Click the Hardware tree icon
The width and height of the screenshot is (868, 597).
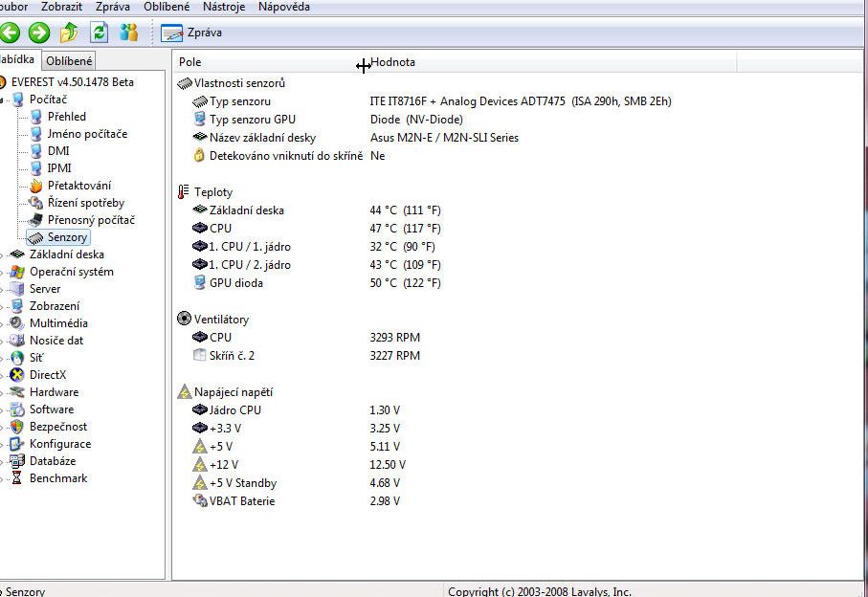click(x=18, y=391)
